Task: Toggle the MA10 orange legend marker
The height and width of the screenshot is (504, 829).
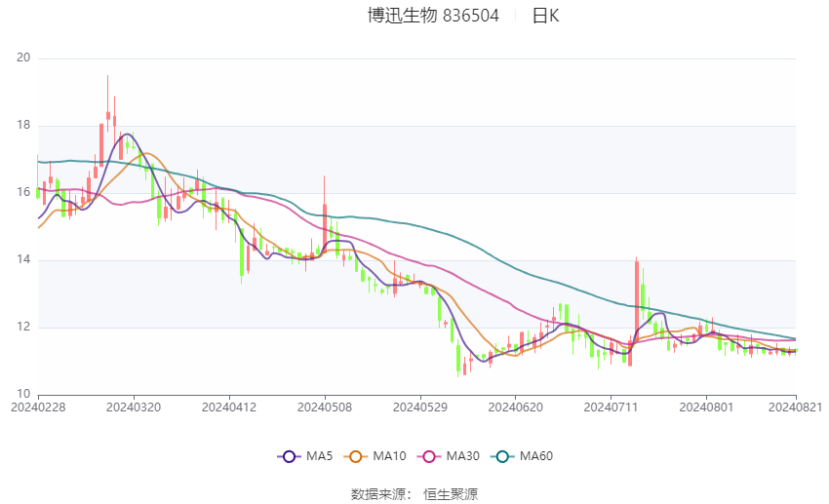Action: [x=356, y=456]
